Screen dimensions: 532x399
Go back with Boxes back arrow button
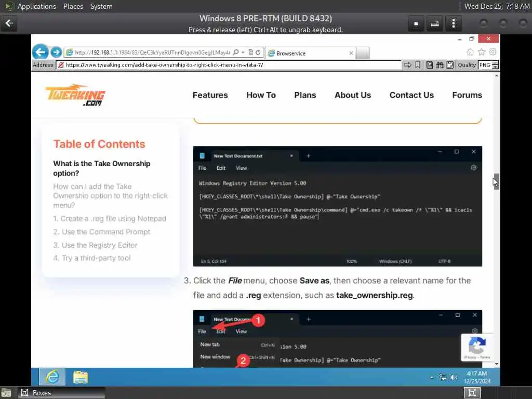point(9,23)
